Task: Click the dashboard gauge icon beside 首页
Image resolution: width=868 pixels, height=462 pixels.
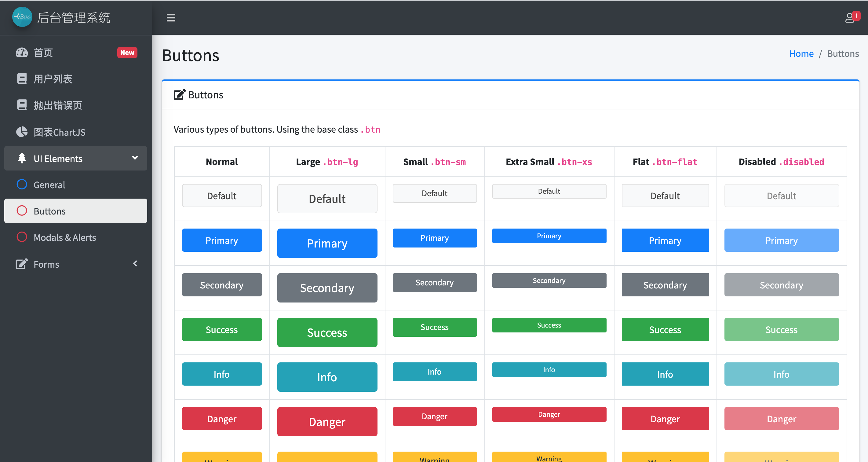Action: pos(22,53)
